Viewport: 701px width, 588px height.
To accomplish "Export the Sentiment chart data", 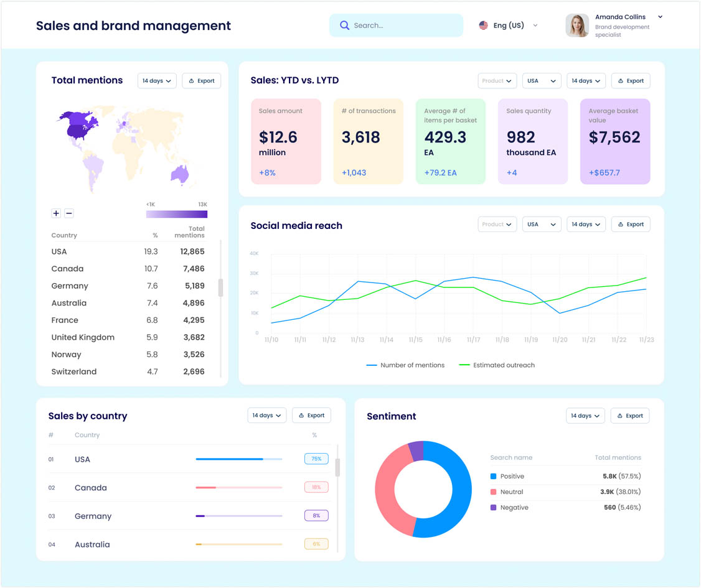I will (629, 416).
